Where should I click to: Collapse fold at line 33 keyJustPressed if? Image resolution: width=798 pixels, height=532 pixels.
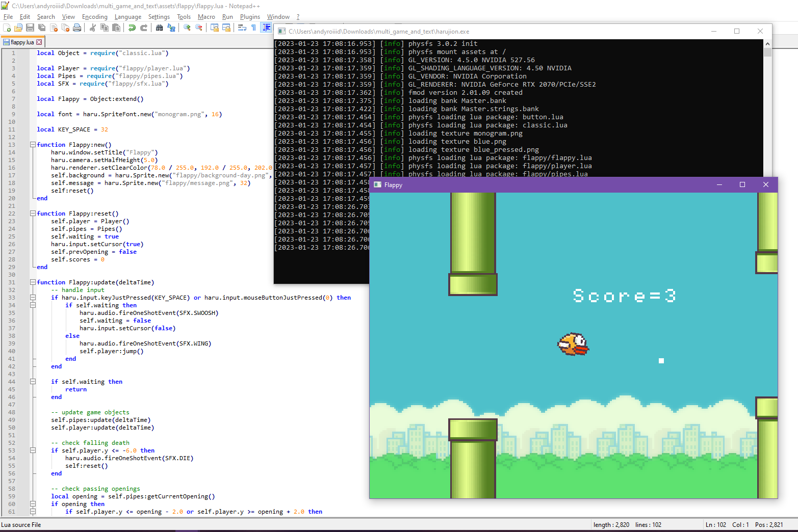(33, 298)
